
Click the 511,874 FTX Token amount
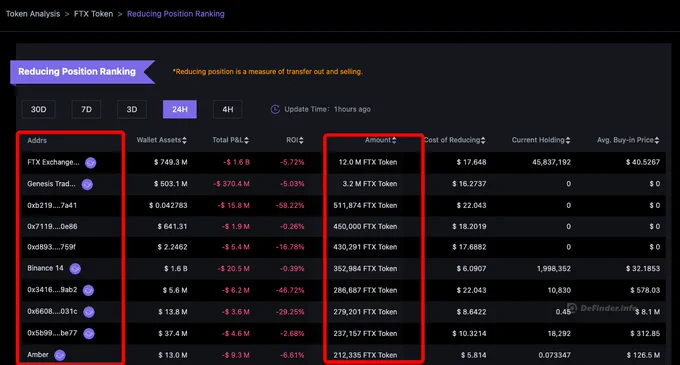365,205
